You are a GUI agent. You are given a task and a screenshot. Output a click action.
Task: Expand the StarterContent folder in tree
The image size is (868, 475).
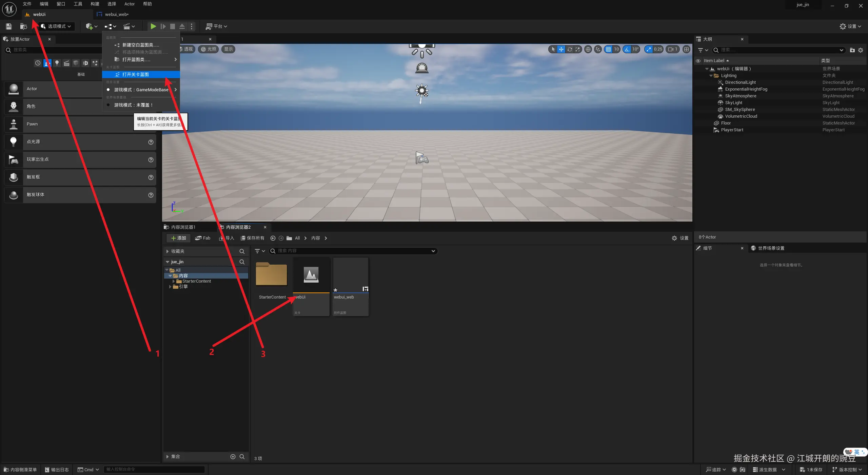click(174, 281)
